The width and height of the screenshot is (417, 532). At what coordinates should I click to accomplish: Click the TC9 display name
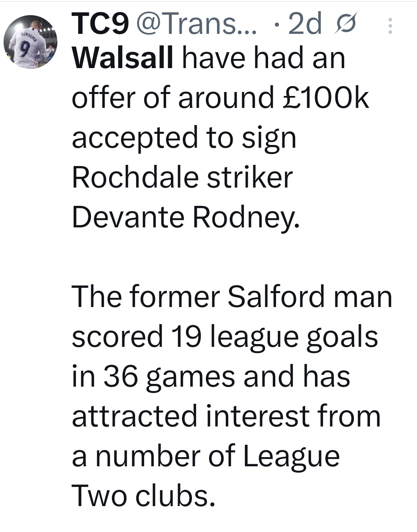(x=100, y=24)
